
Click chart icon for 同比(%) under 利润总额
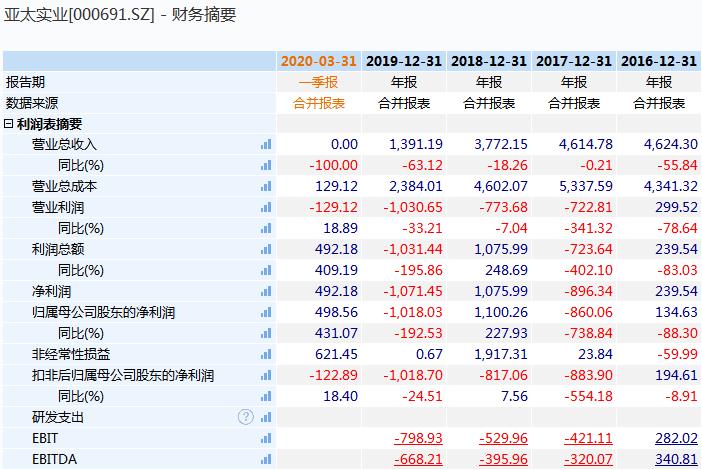pyautogui.click(x=266, y=270)
